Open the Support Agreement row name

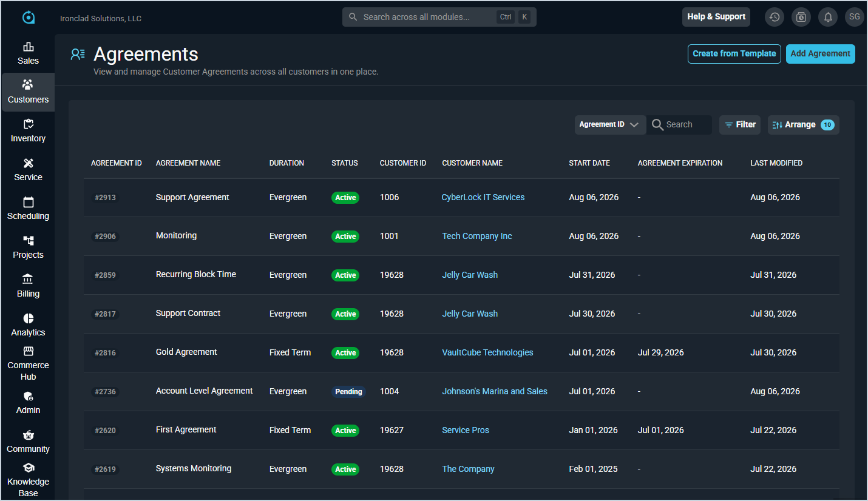pos(192,197)
